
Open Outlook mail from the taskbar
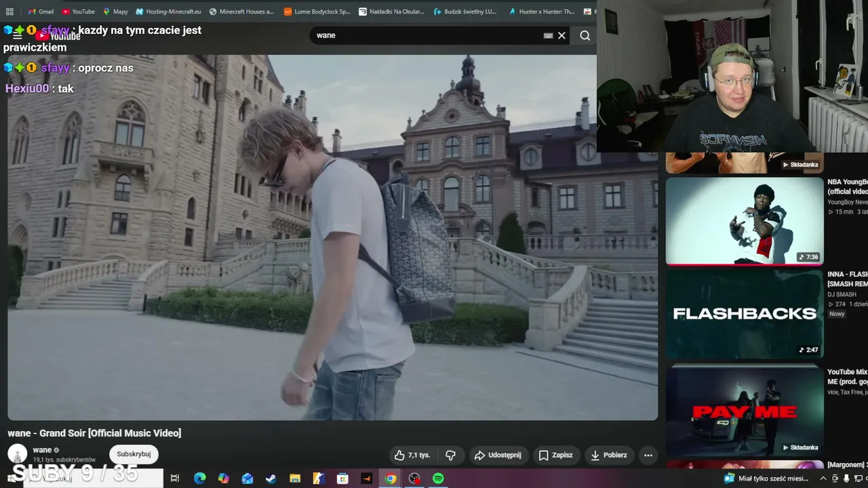pyautogui.click(x=248, y=479)
